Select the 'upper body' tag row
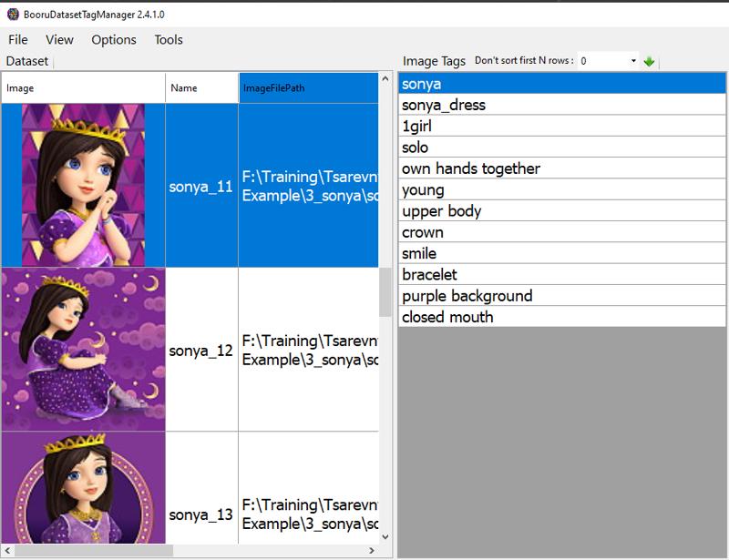This screenshot has height=560, width=729. [561, 210]
